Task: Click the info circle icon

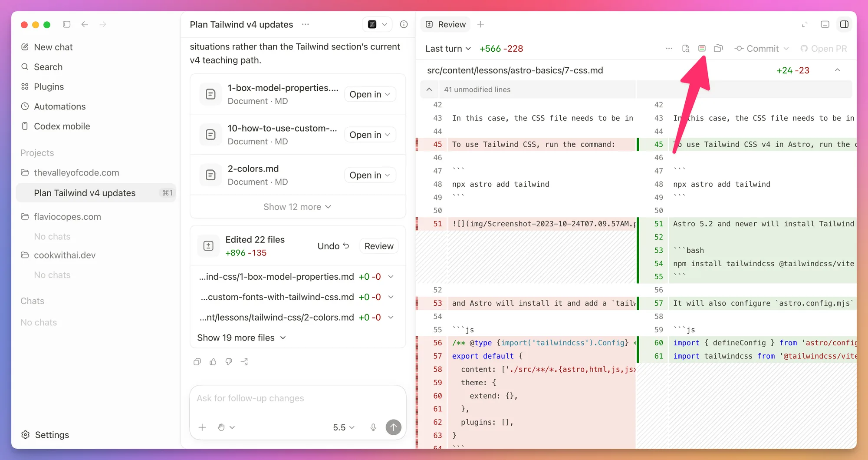Action: (x=404, y=24)
